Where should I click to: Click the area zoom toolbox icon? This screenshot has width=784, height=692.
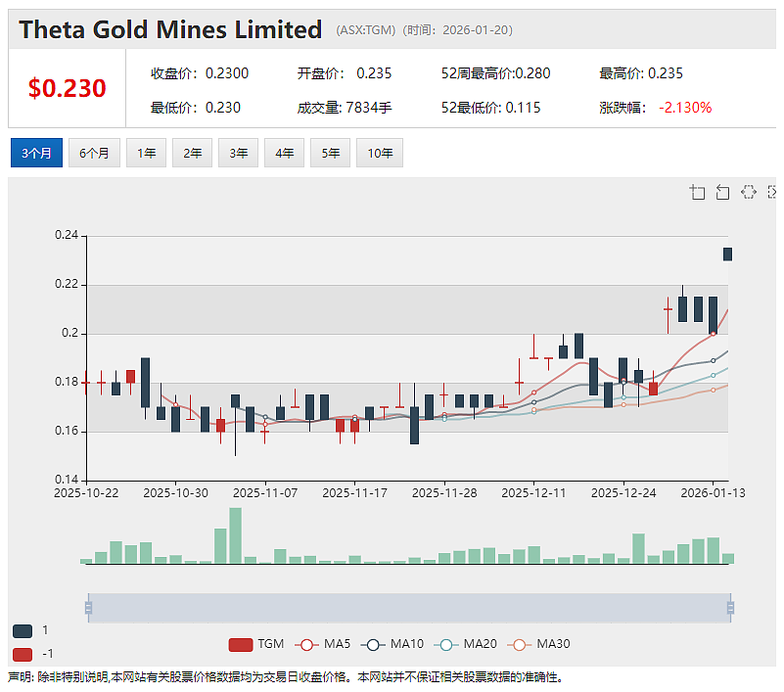pyautogui.click(x=697, y=192)
